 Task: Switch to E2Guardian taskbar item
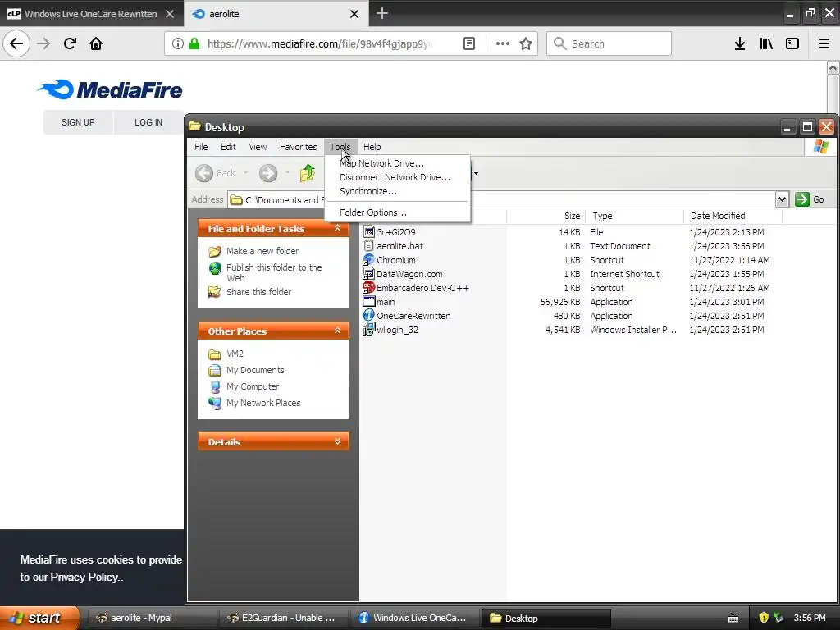click(283, 618)
